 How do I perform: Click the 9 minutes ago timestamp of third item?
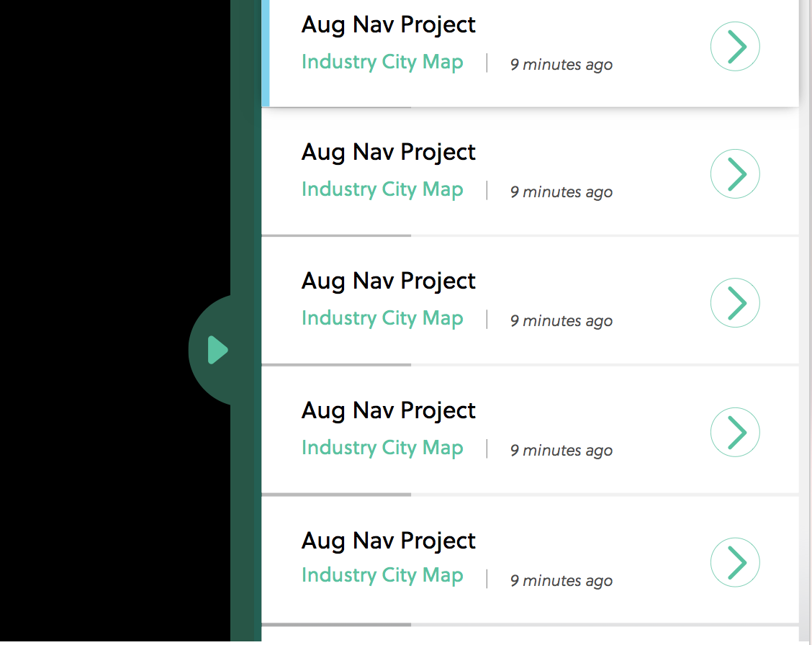point(561,321)
